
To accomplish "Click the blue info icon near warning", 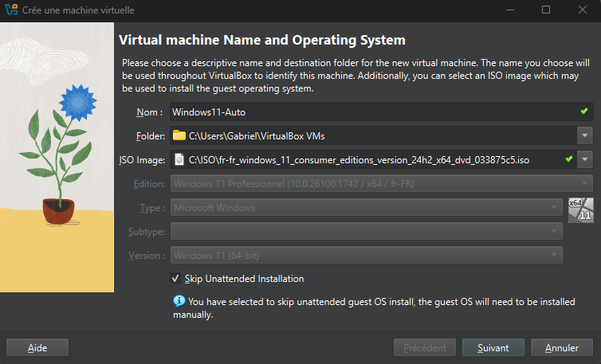I will 179,301.
